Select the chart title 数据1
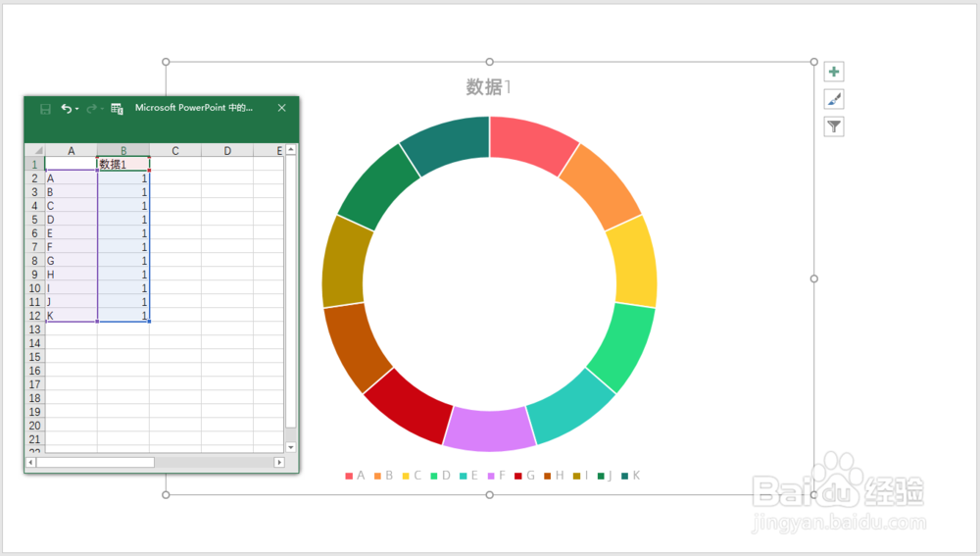 click(489, 87)
